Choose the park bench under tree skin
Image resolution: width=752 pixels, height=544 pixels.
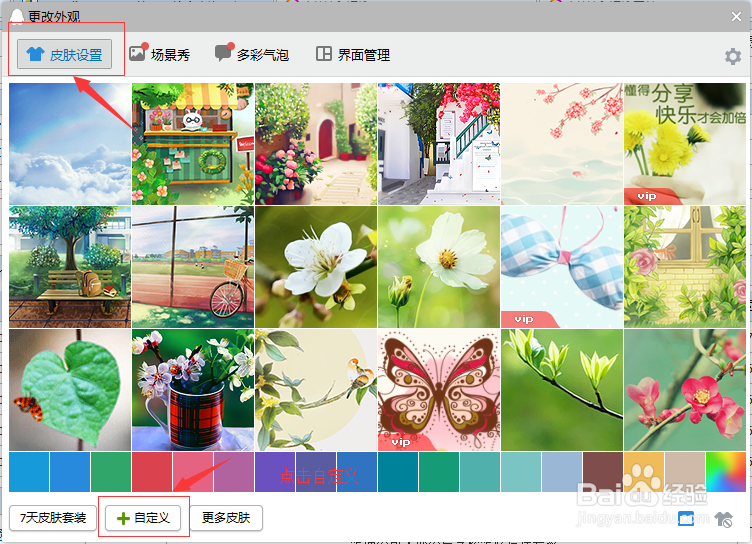(x=70, y=267)
